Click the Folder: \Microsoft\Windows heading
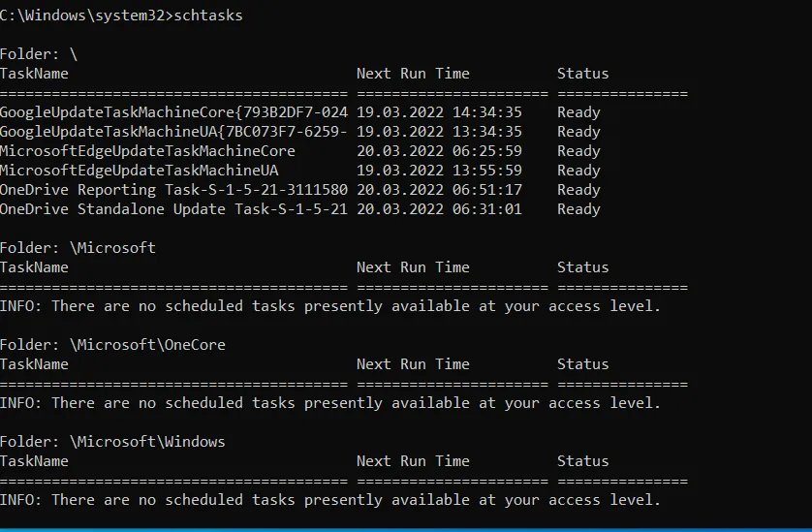Viewport: 812px width, 532px height. [112, 441]
